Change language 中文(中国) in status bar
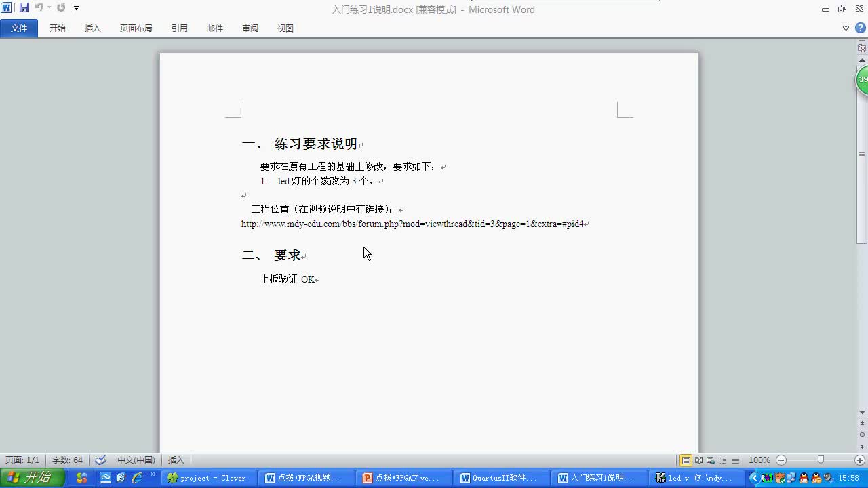868x488 pixels. coord(136,460)
